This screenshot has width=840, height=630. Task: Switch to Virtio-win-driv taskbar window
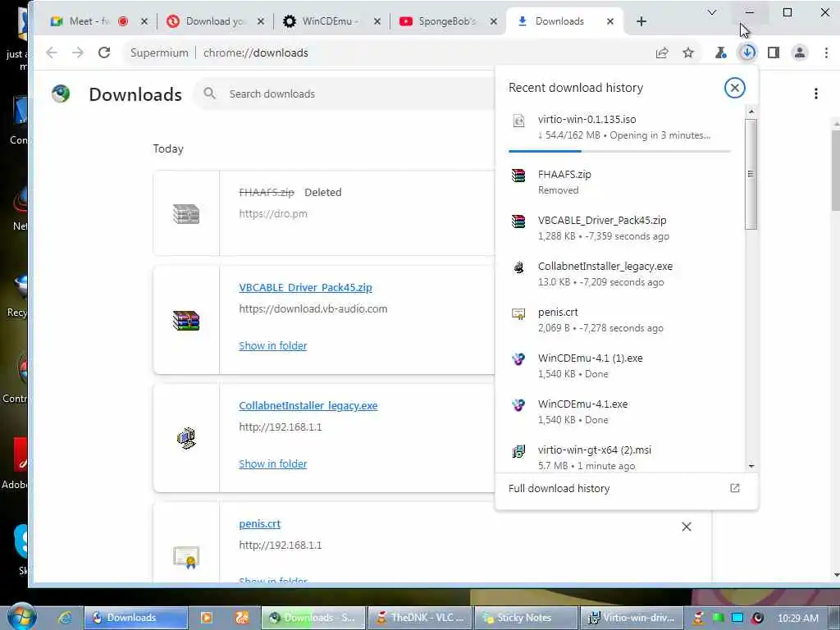[x=632, y=618]
